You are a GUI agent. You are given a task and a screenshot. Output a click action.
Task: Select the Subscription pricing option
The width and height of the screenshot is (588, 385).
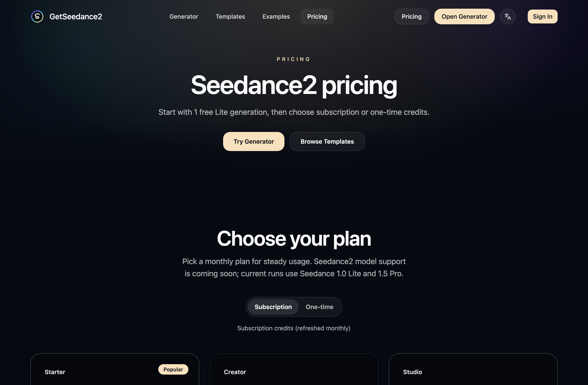(x=273, y=307)
